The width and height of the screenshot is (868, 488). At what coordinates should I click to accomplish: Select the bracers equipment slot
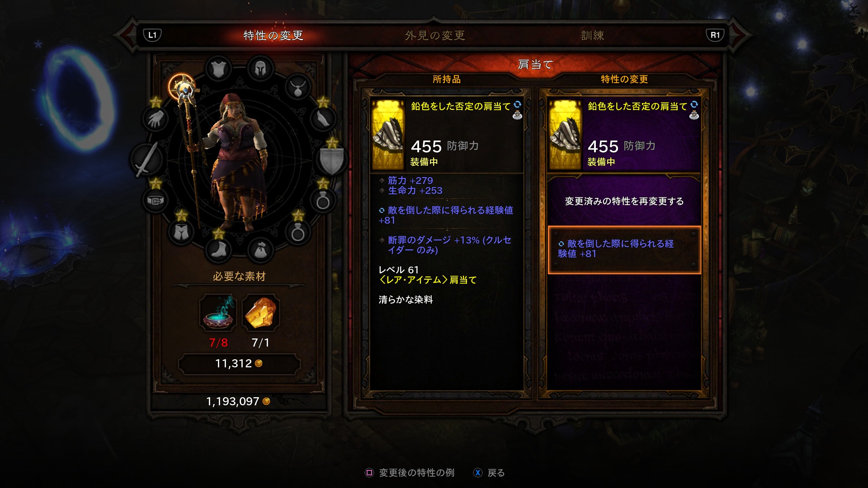323,119
